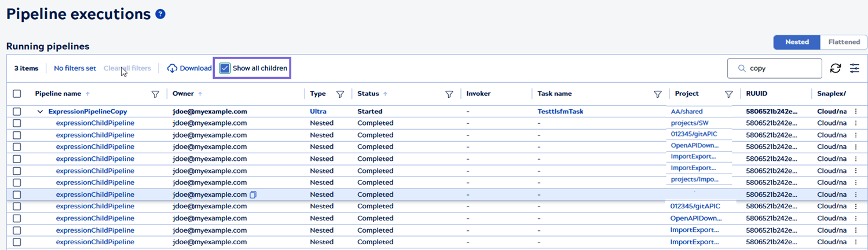Viewport: 868px width, 250px height.
Task: Switch to the Flattened view tab
Action: click(844, 42)
